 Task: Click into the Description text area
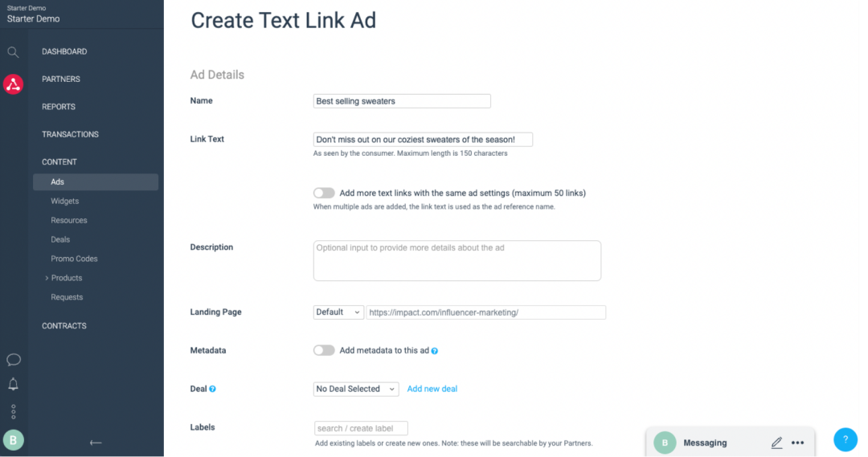[x=457, y=261]
